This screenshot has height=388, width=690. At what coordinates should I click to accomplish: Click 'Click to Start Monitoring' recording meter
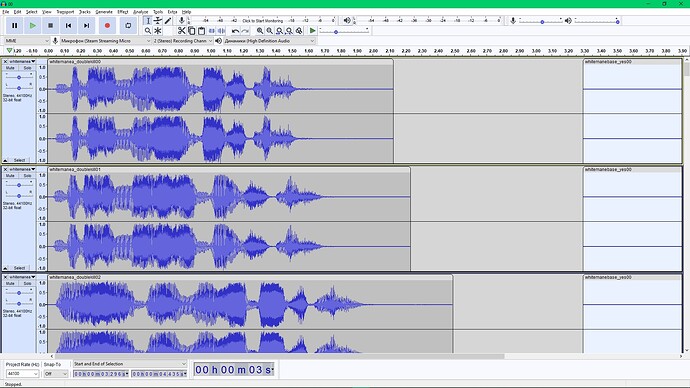(263, 21)
